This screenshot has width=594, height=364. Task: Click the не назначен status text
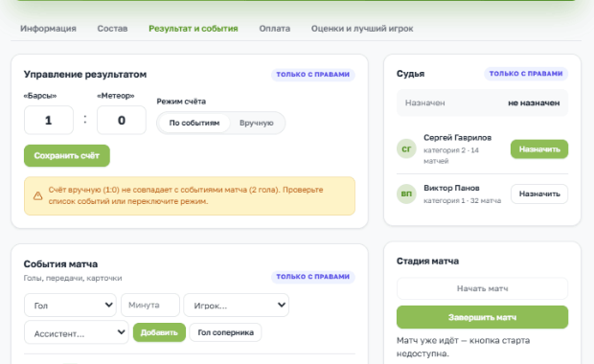coord(534,103)
